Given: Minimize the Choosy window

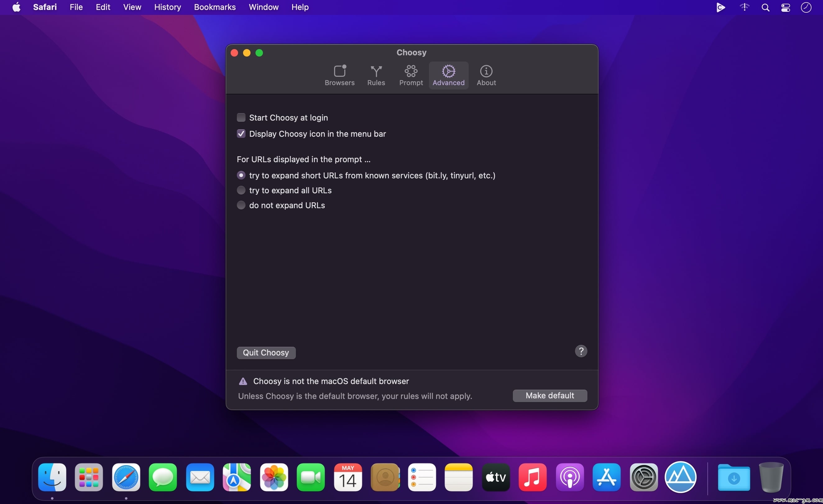Looking at the screenshot, I should click(246, 53).
